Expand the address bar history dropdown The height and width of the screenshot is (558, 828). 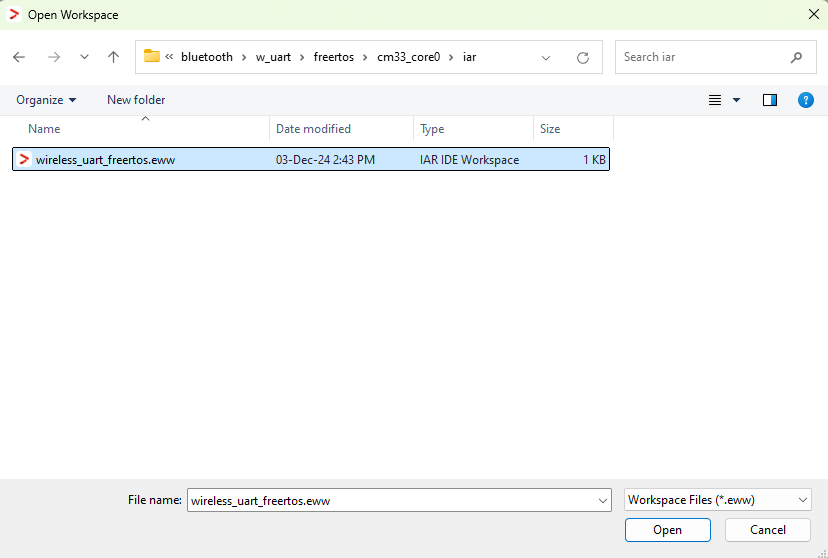coord(546,58)
